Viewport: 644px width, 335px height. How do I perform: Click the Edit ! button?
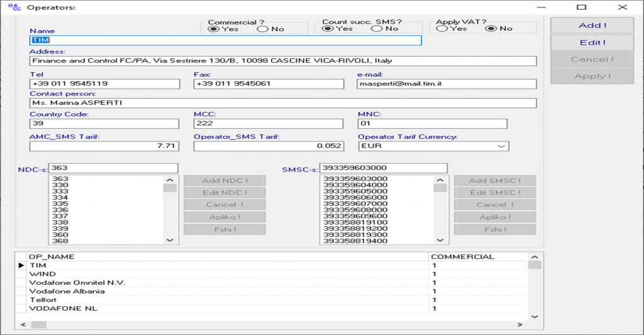592,43
